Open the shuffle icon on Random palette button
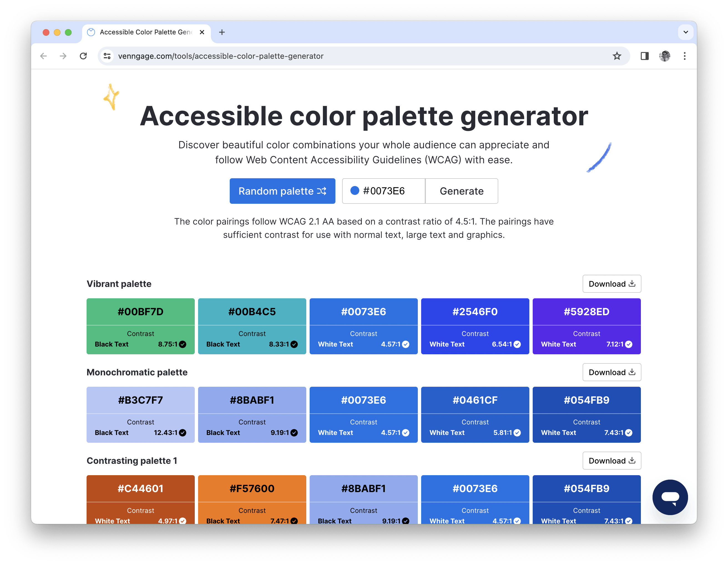The image size is (728, 565). pos(321,191)
